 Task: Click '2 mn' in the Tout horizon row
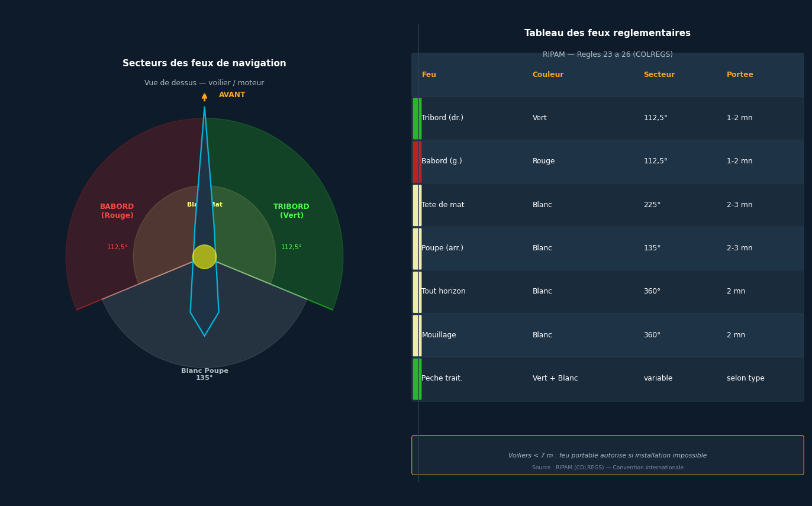click(736, 292)
